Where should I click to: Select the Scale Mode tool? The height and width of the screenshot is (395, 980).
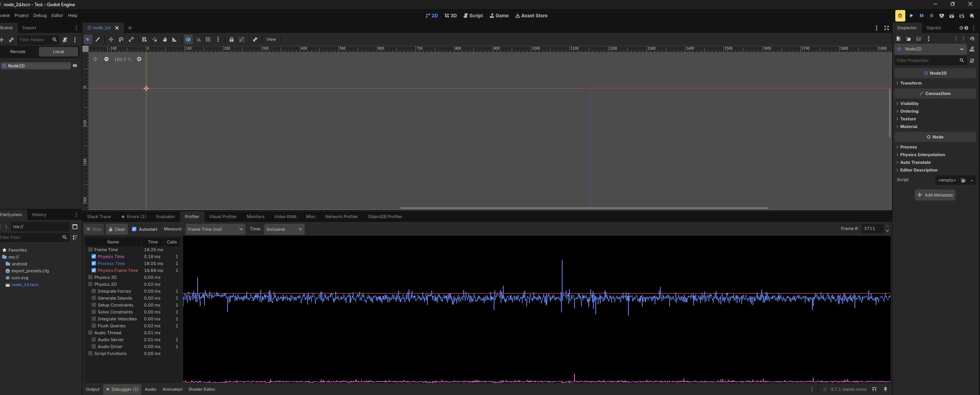131,39
